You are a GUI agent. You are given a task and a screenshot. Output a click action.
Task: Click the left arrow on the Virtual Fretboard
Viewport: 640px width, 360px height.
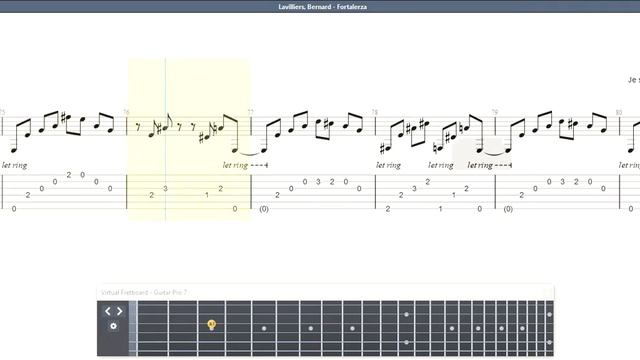pos(108,311)
